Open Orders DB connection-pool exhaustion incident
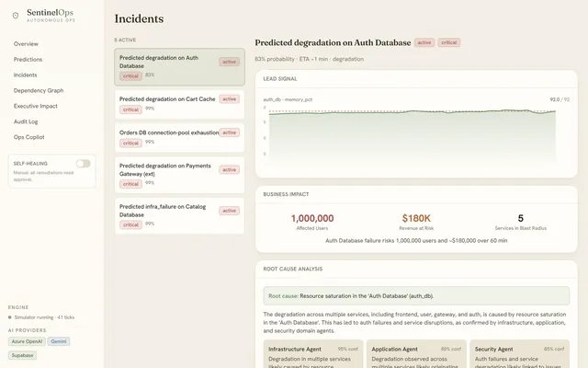Screen dimensions: 588x368 [x=180, y=138]
